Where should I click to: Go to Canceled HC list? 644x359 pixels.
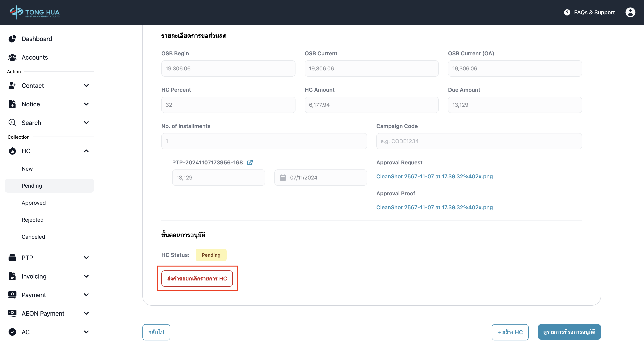tap(33, 237)
